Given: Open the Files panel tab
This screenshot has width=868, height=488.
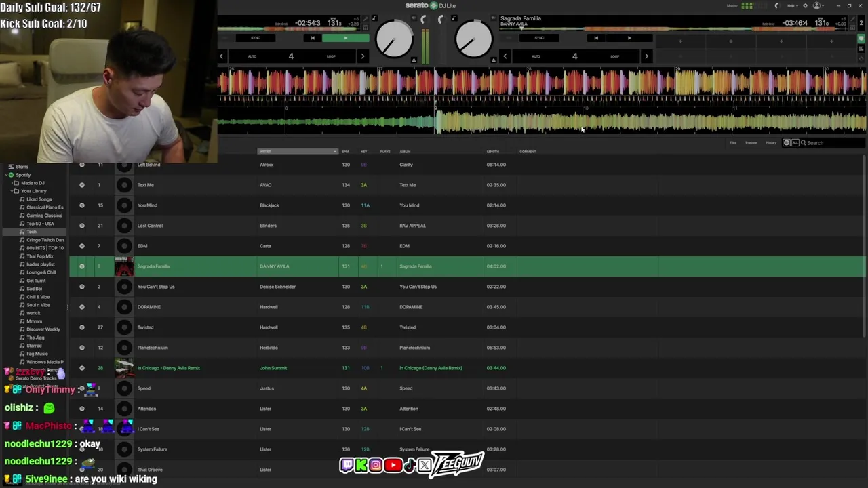Looking at the screenshot, I should (733, 143).
